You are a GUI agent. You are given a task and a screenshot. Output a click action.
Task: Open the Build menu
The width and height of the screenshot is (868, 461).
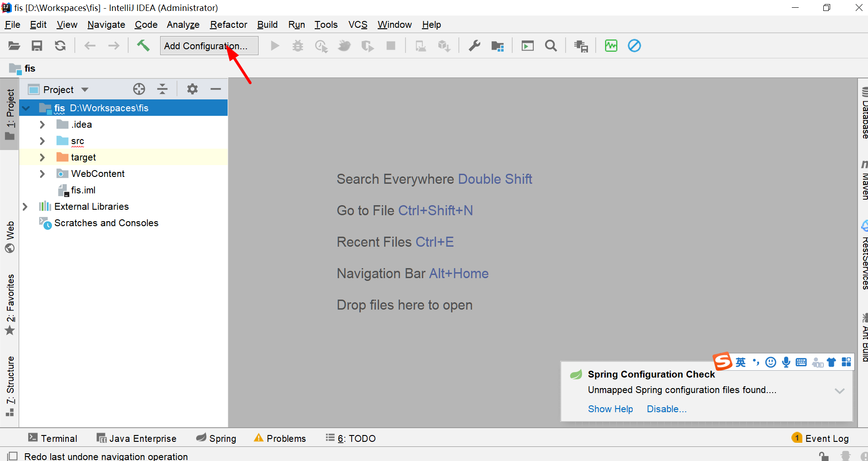(267, 25)
